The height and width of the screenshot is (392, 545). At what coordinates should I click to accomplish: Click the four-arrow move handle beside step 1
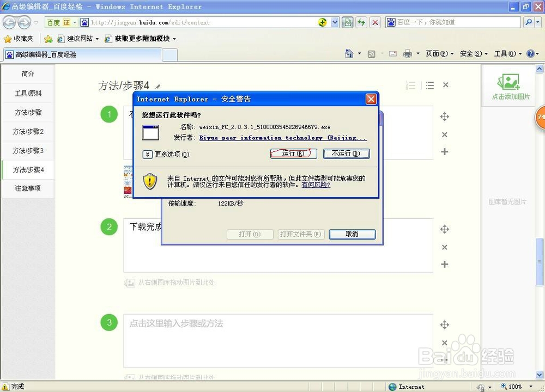pos(444,116)
